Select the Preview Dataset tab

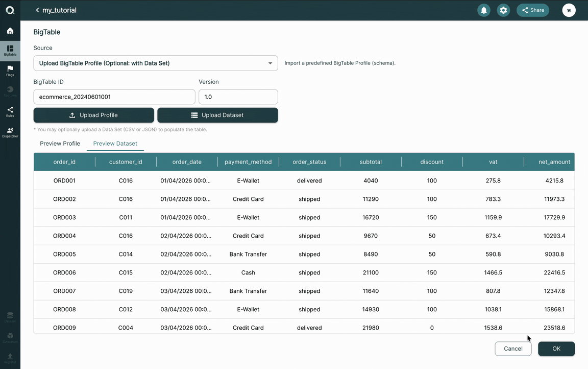click(x=115, y=144)
